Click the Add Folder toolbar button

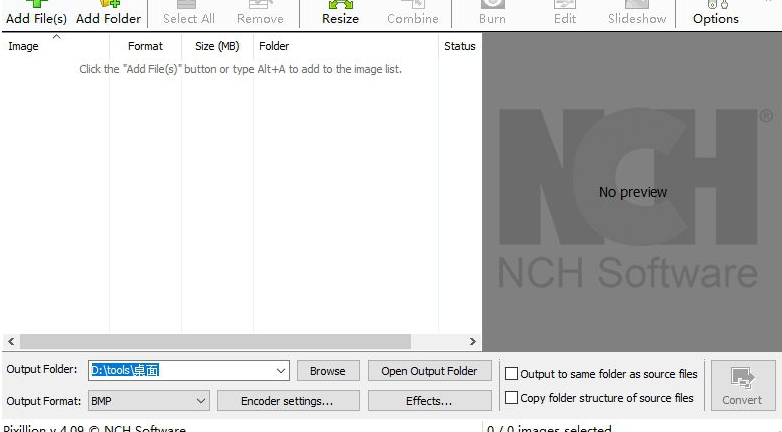108,14
